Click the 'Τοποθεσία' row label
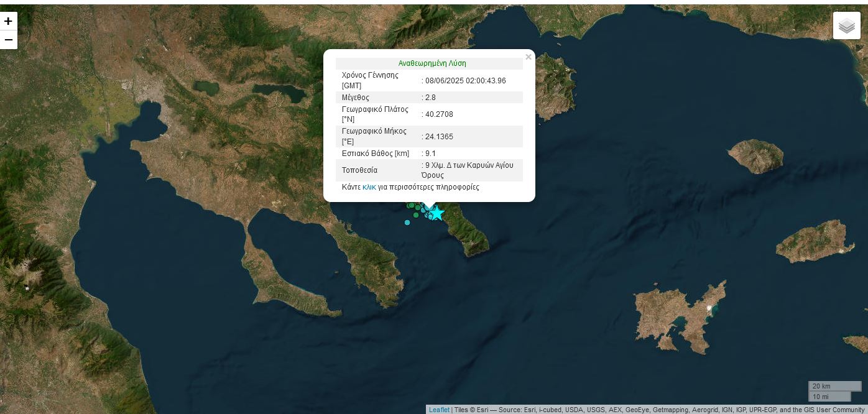Image resolution: width=868 pixels, height=414 pixels. point(359,170)
